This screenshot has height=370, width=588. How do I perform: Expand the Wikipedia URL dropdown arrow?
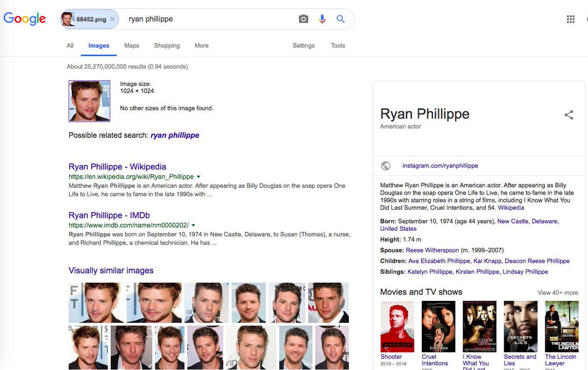198,176
